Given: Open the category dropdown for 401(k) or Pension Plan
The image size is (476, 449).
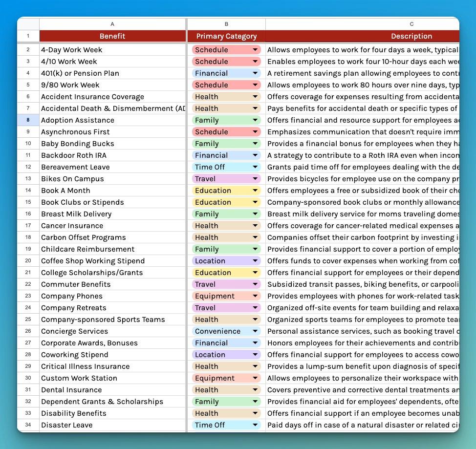Looking at the screenshot, I should coord(255,73).
